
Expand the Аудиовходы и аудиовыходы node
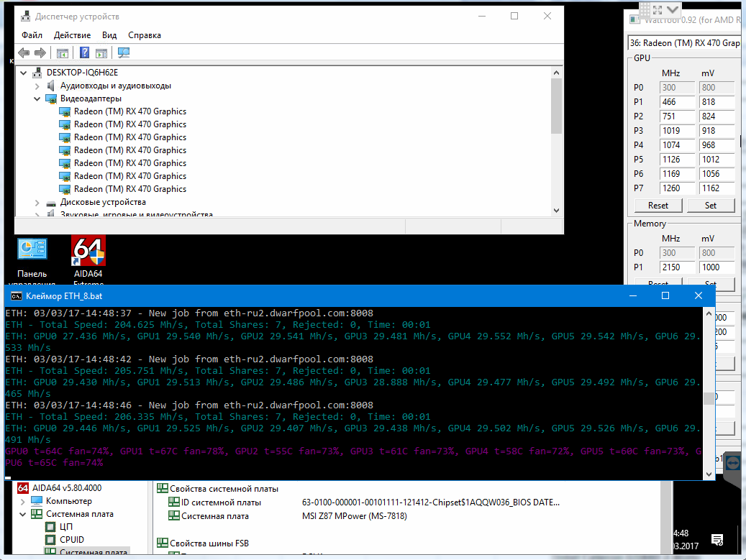37,86
